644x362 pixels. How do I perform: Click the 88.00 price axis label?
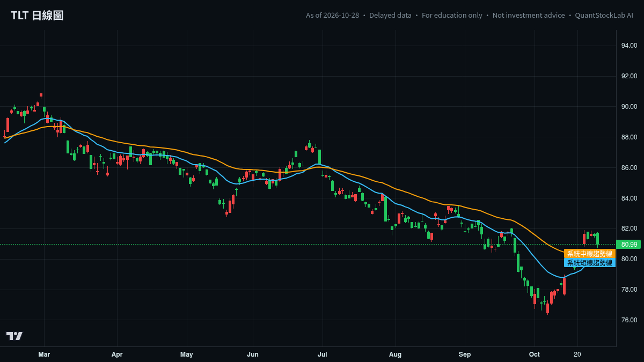629,137
